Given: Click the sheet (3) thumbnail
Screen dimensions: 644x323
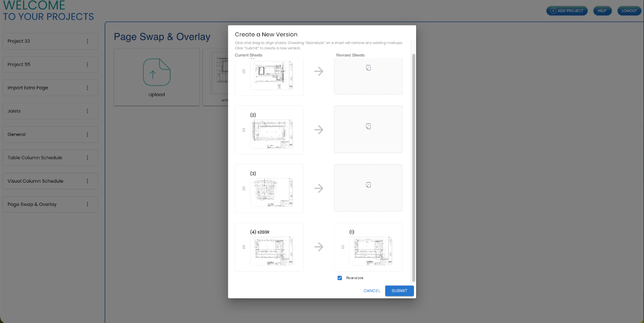Looking at the screenshot, I should 271,192.
